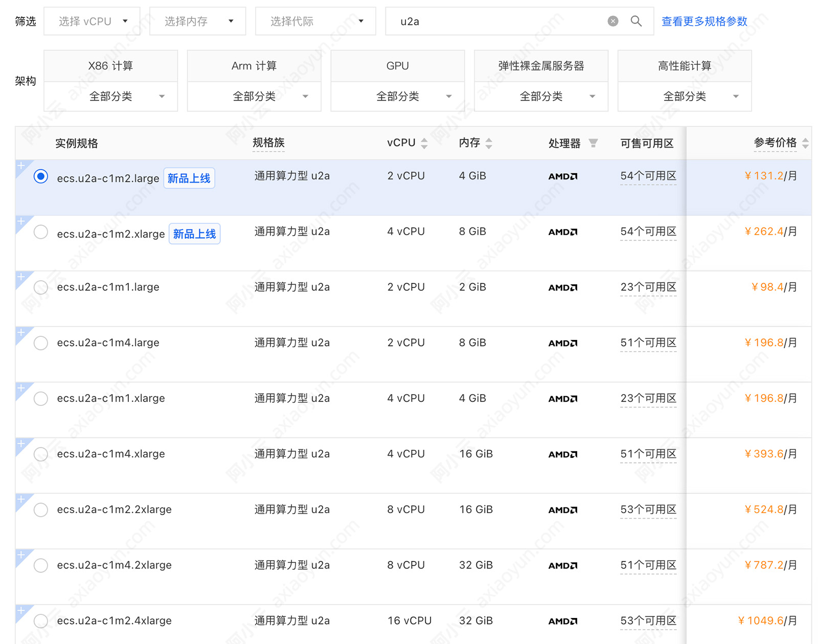Click AMD logo in ecs.u2a-c1m4.xlarge row
Screen dimensions: 818x644
click(563, 454)
